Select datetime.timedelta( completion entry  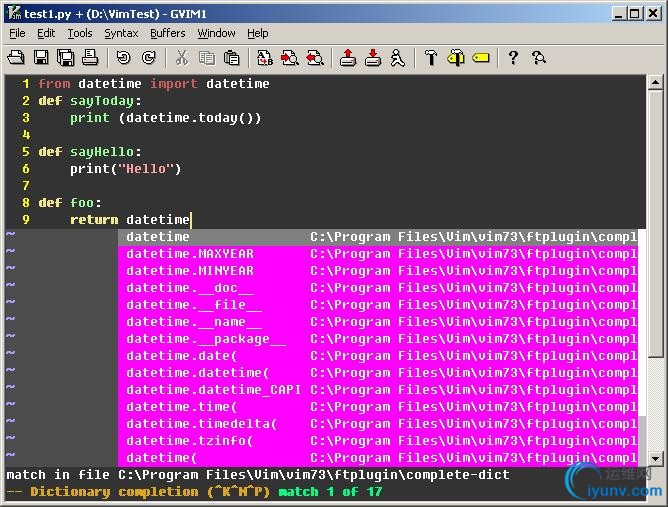click(x=378, y=424)
